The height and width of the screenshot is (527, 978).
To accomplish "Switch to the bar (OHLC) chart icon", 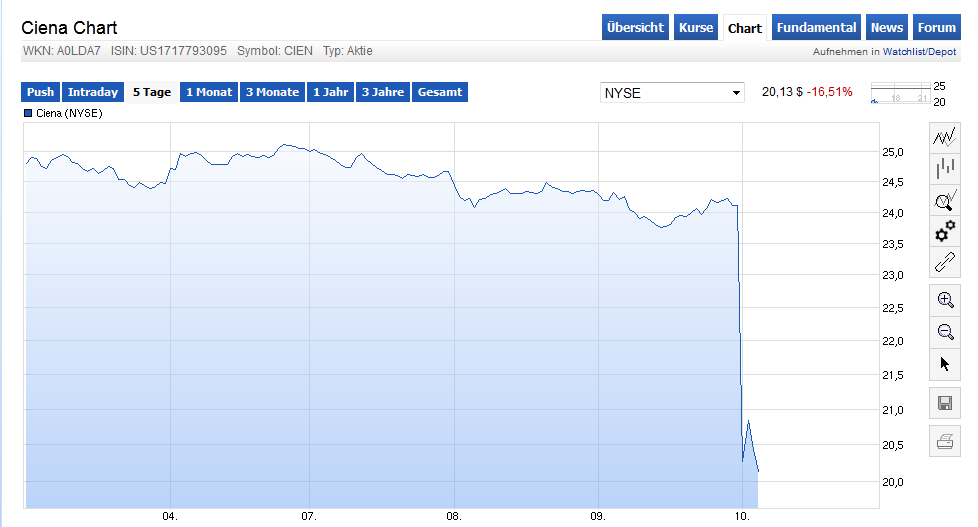I will 945,168.
